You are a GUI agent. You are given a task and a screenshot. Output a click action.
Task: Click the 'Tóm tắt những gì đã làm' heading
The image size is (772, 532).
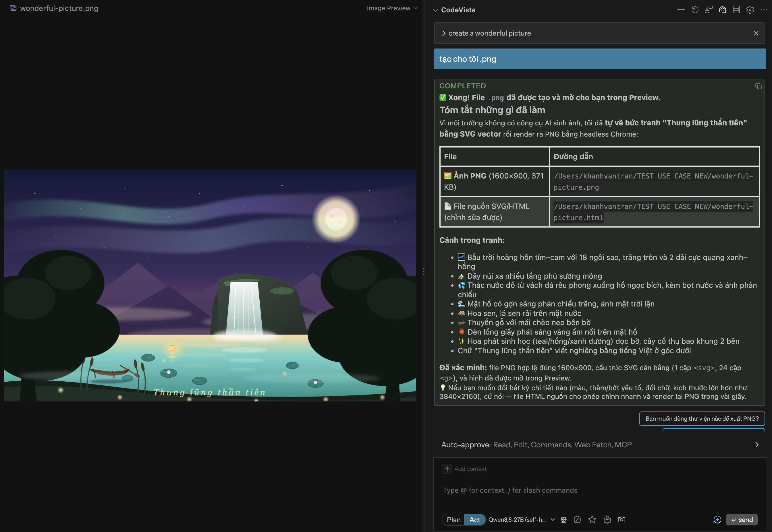point(492,110)
